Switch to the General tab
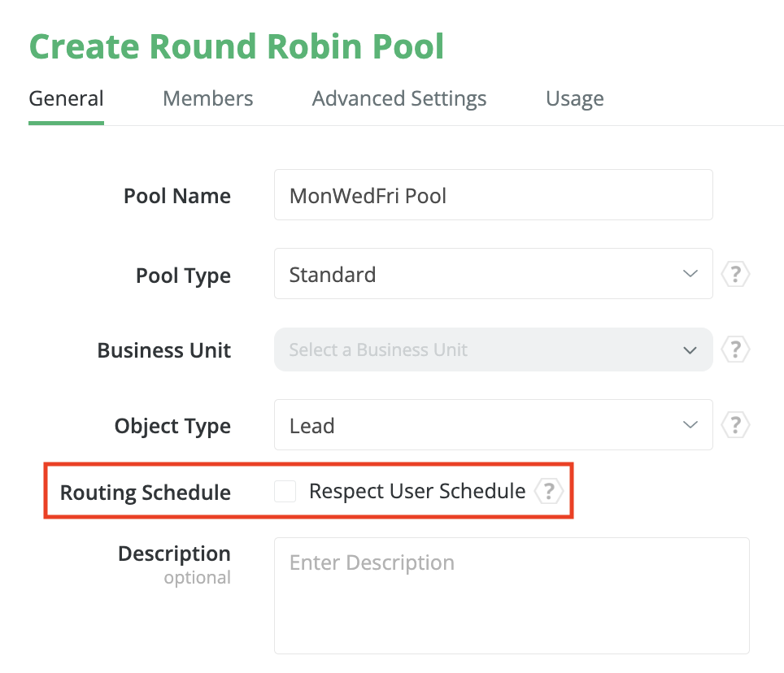The height and width of the screenshot is (673, 784). 66,99
